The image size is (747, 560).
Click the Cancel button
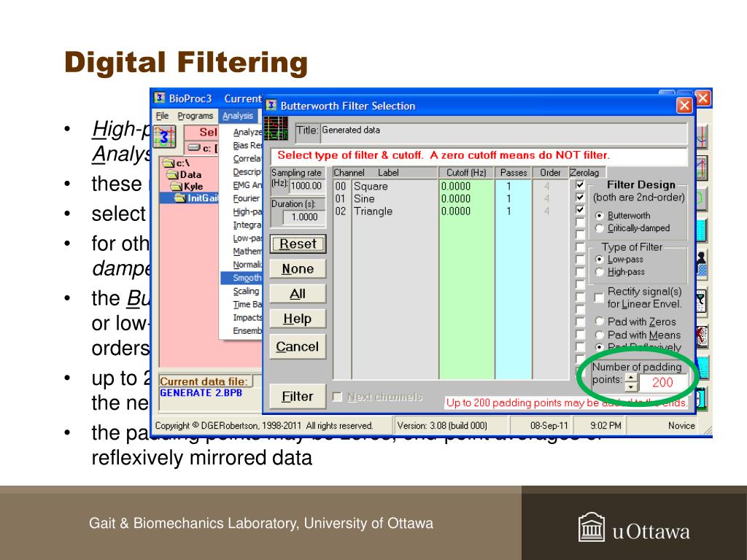click(x=298, y=346)
